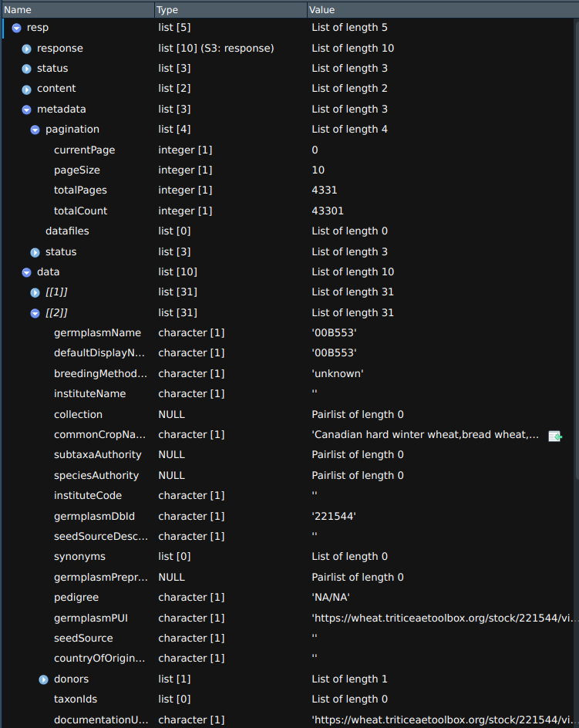Collapse the data list node
Screen dimensions: 579x728
click(x=26, y=272)
